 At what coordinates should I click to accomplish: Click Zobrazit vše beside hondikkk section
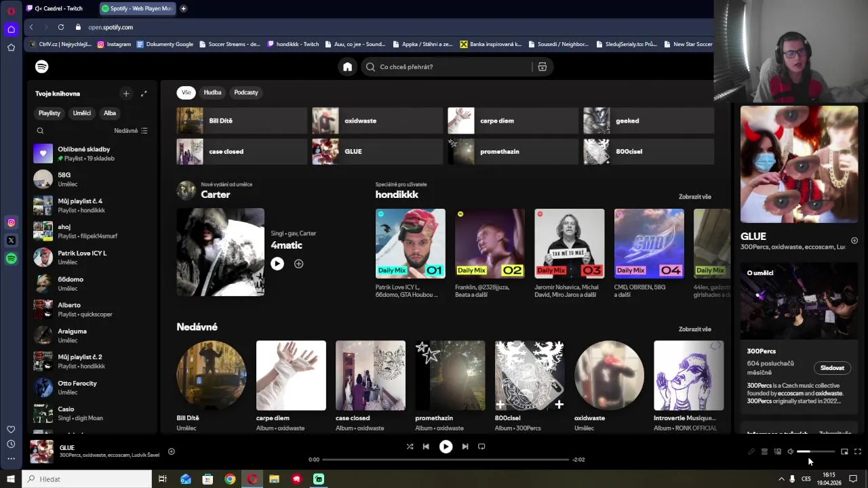pos(695,197)
